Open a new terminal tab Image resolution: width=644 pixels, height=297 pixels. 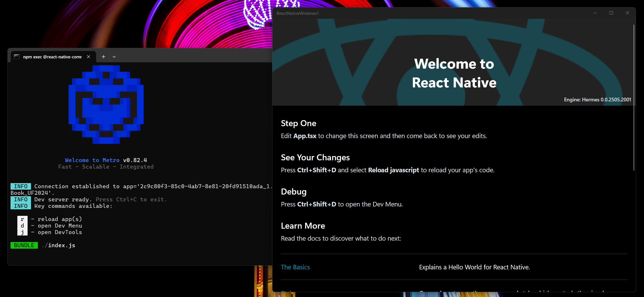click(103, 57)
